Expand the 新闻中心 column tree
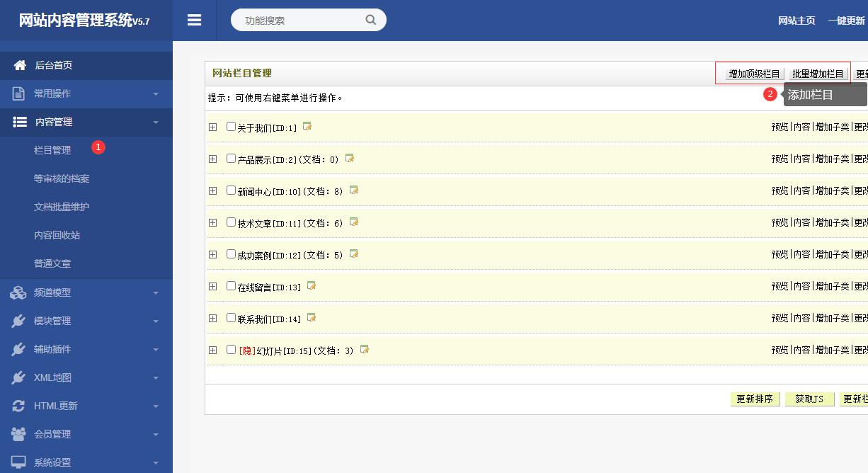 coord(212,191)
